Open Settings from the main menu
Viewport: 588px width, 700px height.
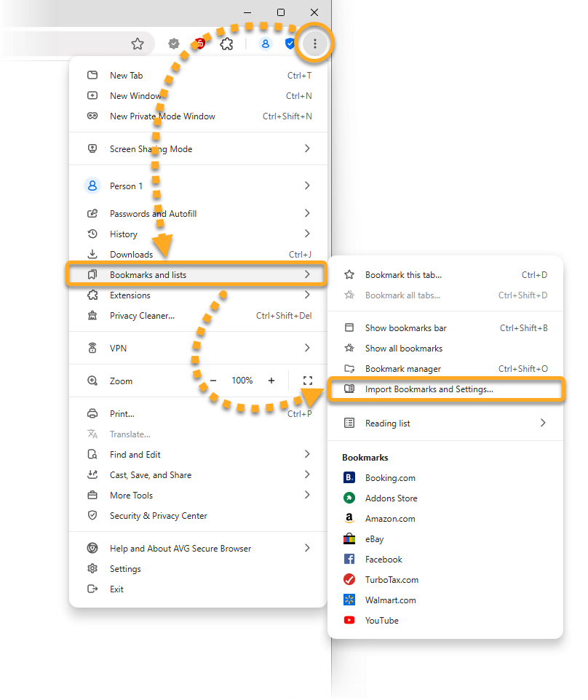click(125, 569)
